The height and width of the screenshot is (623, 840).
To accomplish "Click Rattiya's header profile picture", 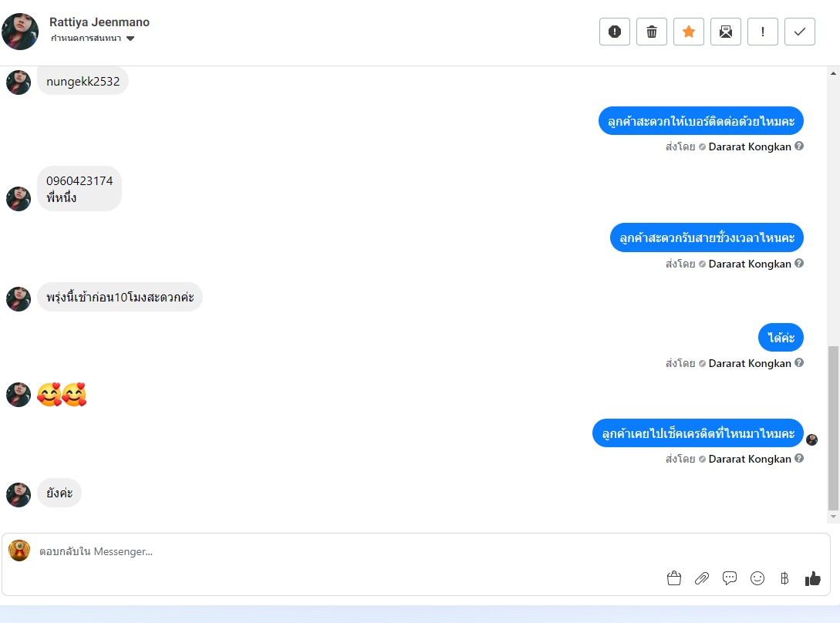I will point(20,32).
